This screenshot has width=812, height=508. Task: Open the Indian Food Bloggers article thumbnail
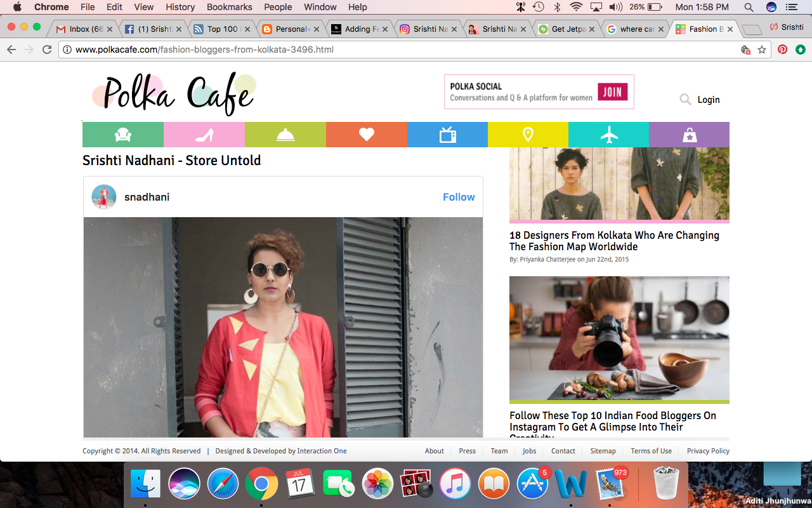pyautogui.click(x=619, y=338)
